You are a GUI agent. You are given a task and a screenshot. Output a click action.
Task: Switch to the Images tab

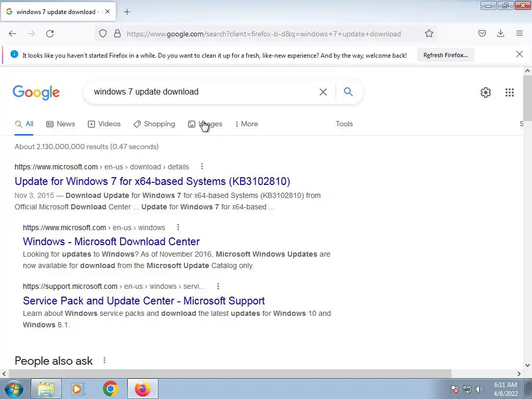point(205,124)
